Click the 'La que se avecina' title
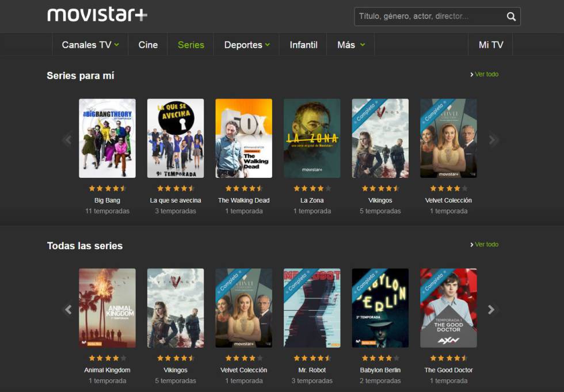 [176, 200]
